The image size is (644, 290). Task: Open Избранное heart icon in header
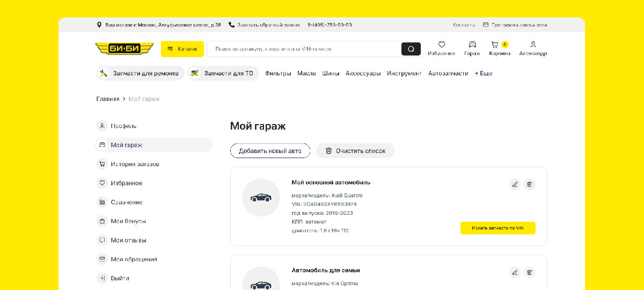pyautogui.click(x=441, y=45)
